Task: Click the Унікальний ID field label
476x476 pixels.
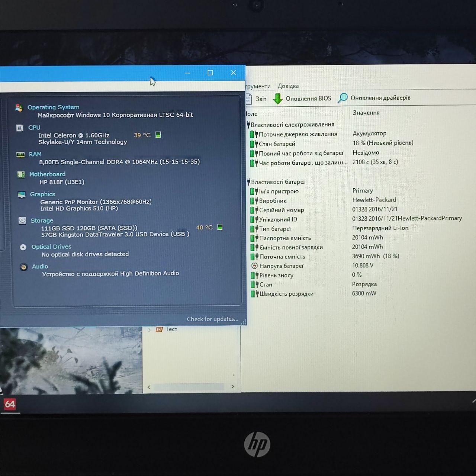Action: [x=278, y=219]
